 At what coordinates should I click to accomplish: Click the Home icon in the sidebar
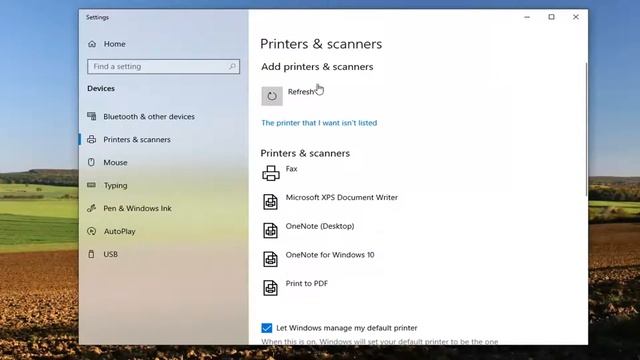[x=92, y=44]
